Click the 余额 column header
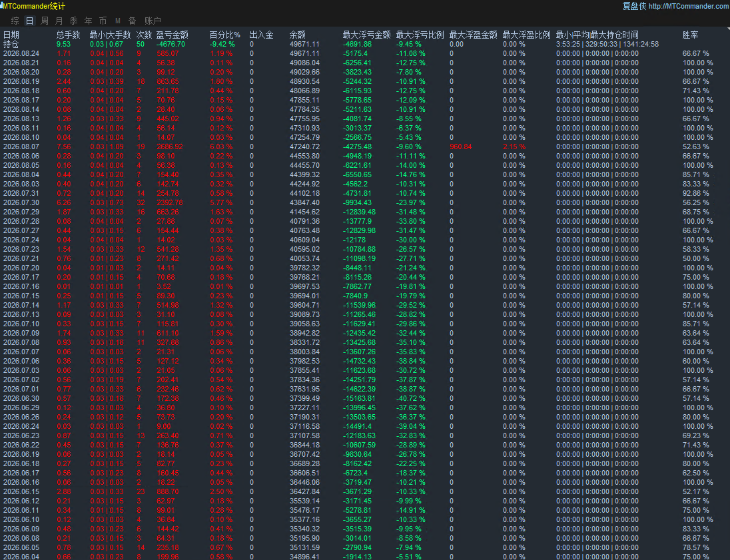Image resolution: width=730 pixels, height=560 pixels. pyautogui.click(x=298, y=35)
